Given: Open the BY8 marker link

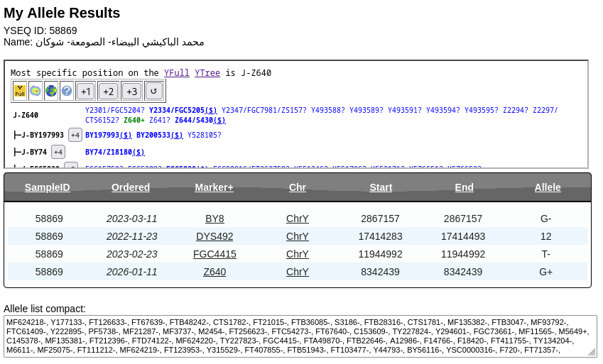Looking at the screenshot, I should click(x=214, y=219).
